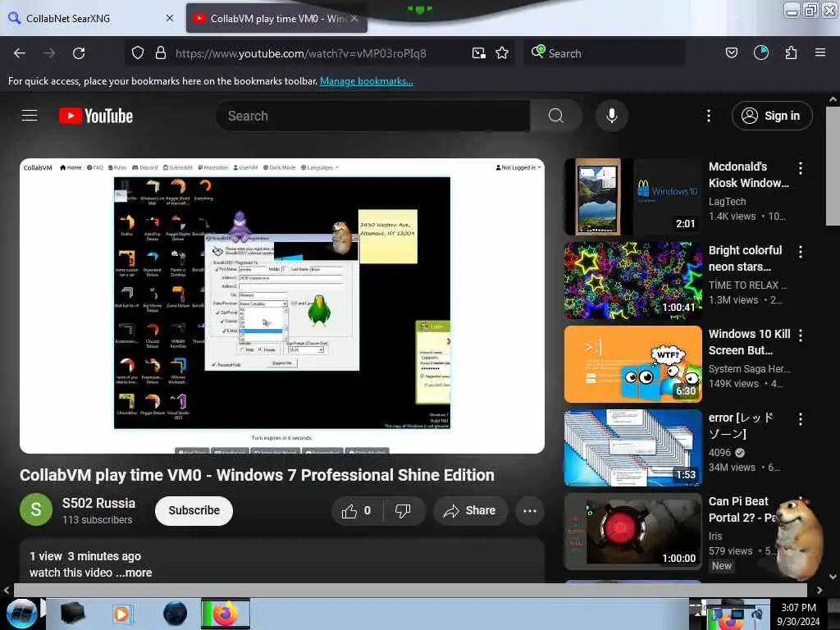The height and width of the screenshot is (630, 840).
Task: Open media player icon in taskbar
Action: point(121,614)
